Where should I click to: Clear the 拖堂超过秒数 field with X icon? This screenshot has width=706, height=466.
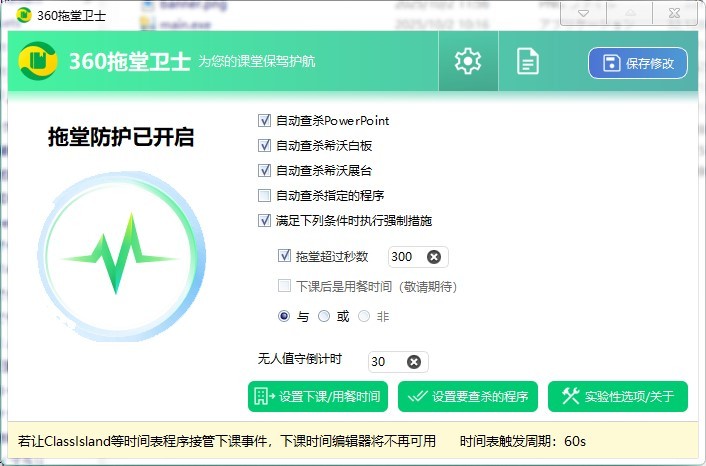433,257
